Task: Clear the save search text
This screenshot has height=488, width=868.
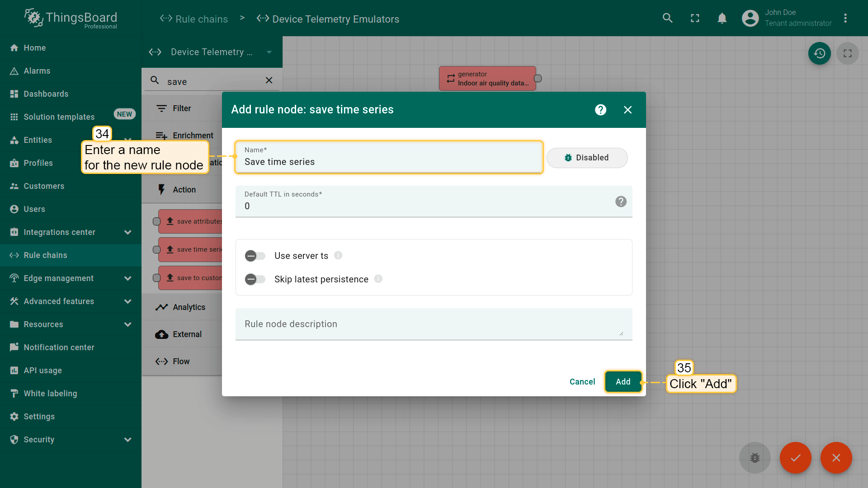Action: (269, 80)
